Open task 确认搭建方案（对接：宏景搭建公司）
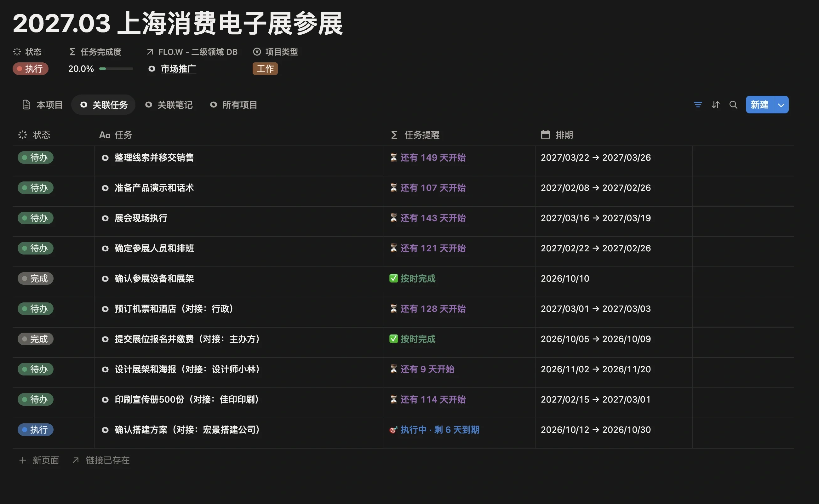 click(x=187, y=430)
